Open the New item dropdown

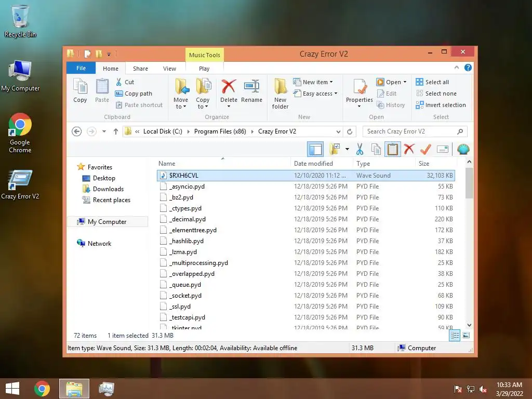[x=313, y=82]
